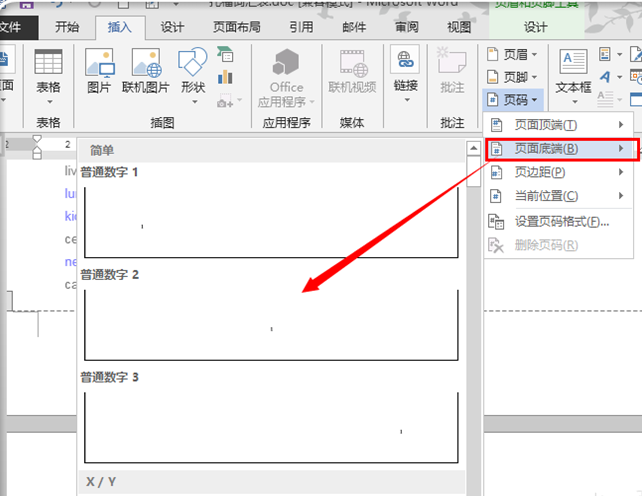Click the SmartArt icon above the chart icon
Screen dimensions: 642x496
(x=225, y=55)
